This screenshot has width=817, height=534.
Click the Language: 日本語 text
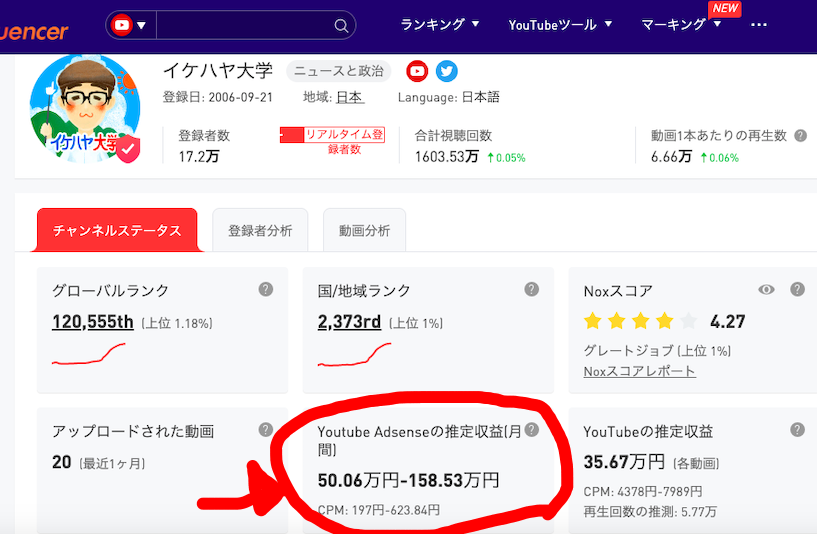click(x=449, y=97)
